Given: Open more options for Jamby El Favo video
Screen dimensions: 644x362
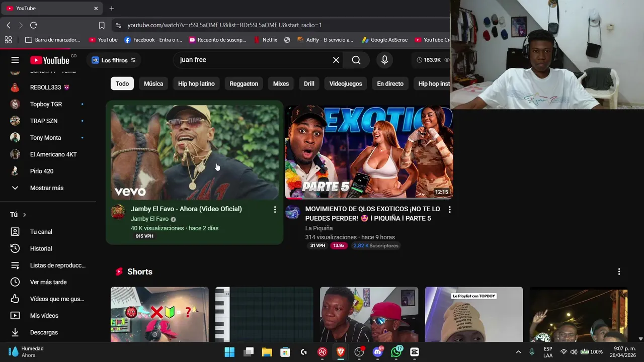Looking at the screenshot, I should click(x=275, y=210).
